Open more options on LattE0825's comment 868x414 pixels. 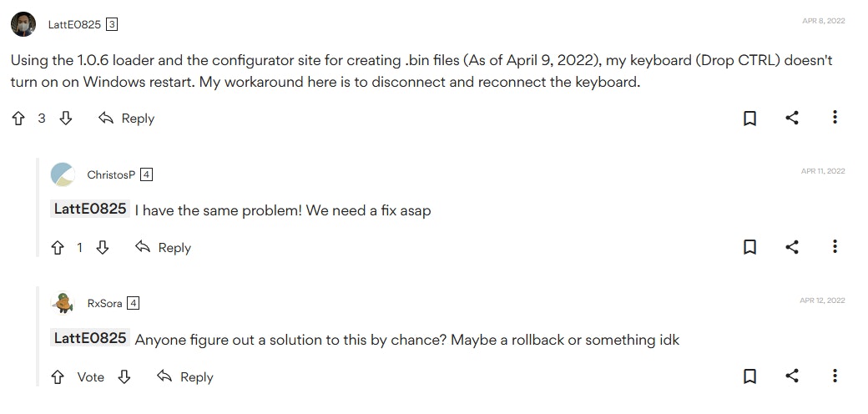tap(835, 118)
